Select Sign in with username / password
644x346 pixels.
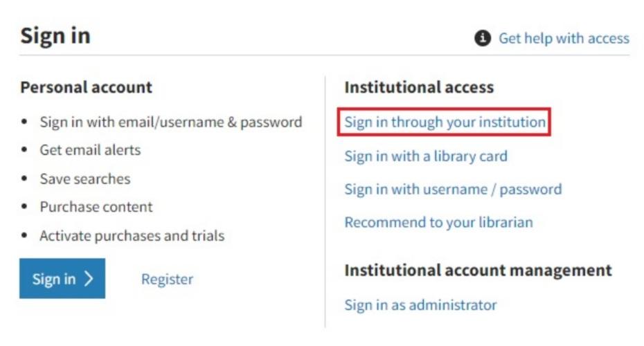453,189
